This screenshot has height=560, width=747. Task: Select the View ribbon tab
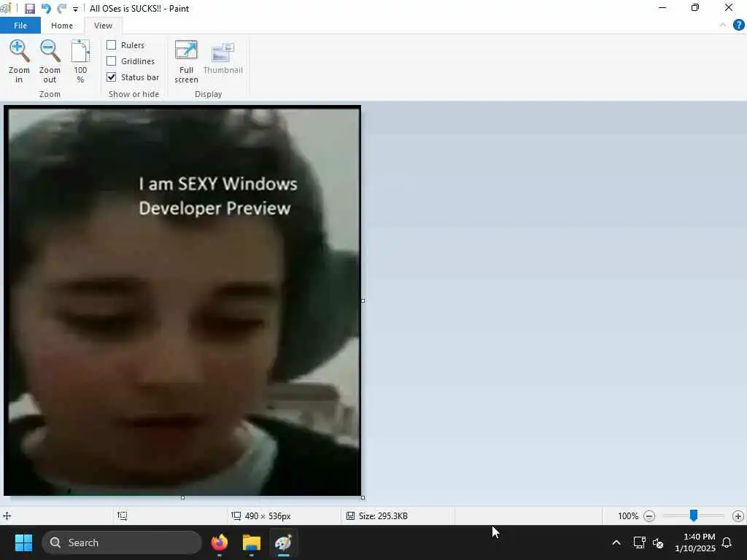coord(103,26)
